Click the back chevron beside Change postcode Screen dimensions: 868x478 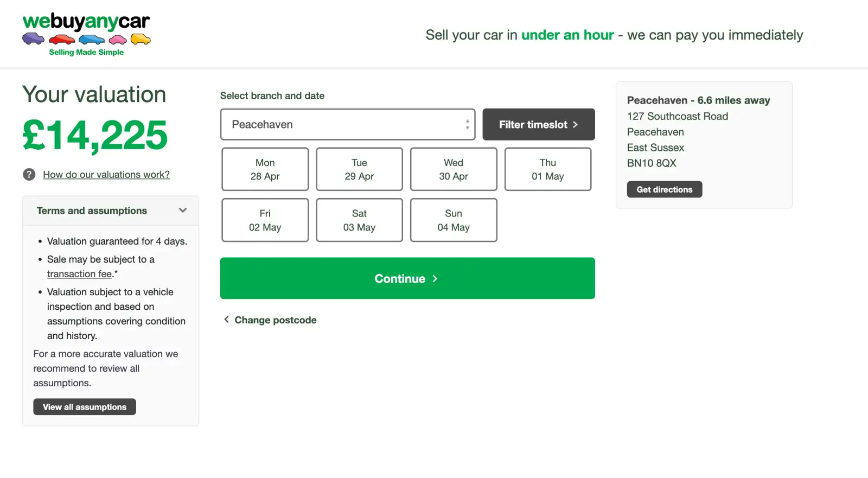(x=226, y=320)
